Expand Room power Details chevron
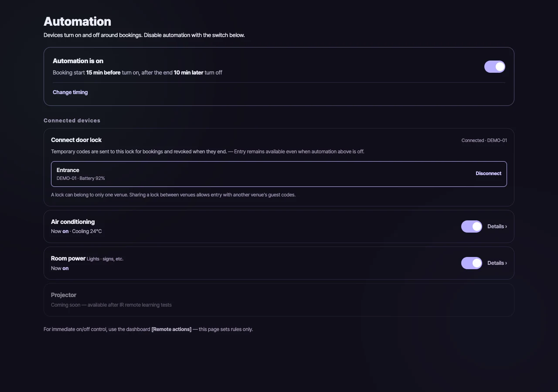Screen dimensions: 558x392 [x=497, y=263]
